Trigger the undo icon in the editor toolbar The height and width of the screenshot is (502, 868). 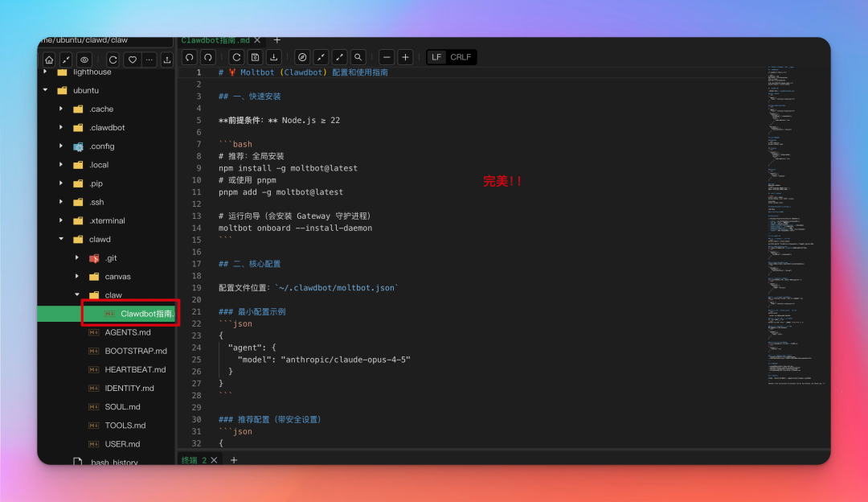[x=188, y=57]
